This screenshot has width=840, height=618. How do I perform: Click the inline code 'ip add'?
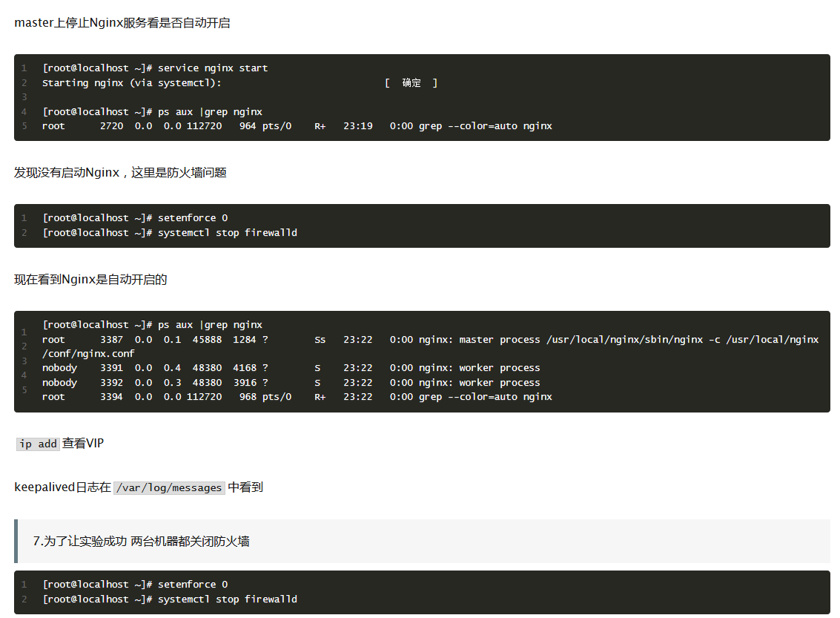point(38,444)
